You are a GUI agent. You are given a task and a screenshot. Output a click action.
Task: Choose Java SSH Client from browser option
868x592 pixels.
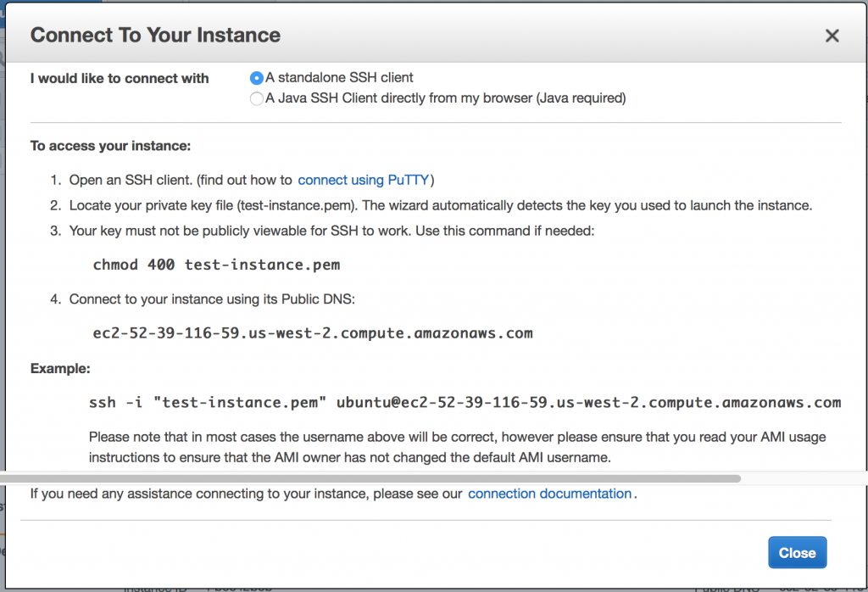(257, 98)
